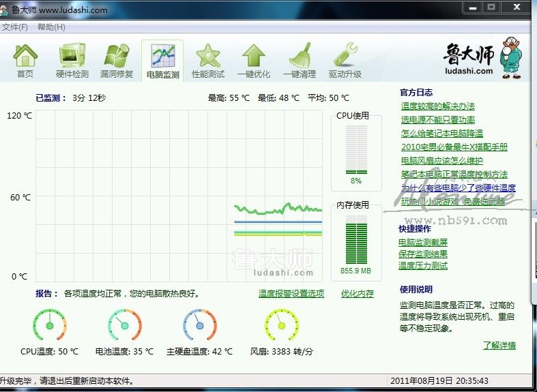537x392 pixels.
Task: Open link 温度较高的解决办法
Action: (x=437, y=106)
